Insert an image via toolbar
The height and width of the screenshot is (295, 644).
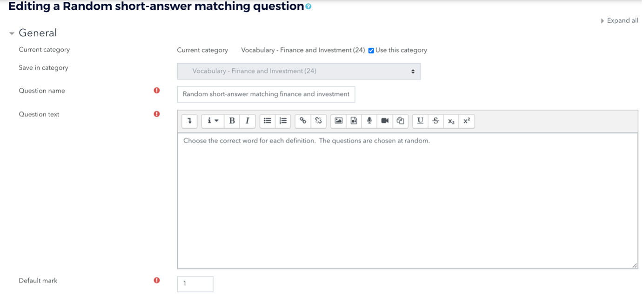pos(339,121)
